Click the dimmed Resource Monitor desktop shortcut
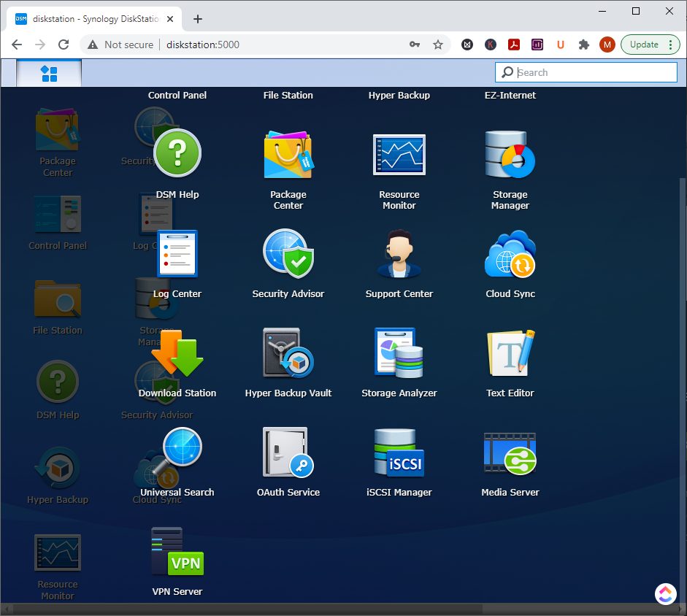 point(58,566)
